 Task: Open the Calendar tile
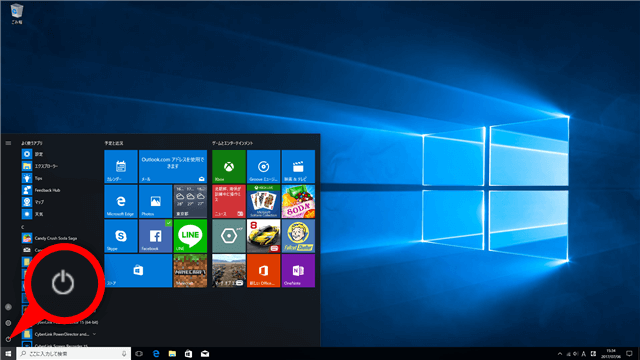[121, 167]
